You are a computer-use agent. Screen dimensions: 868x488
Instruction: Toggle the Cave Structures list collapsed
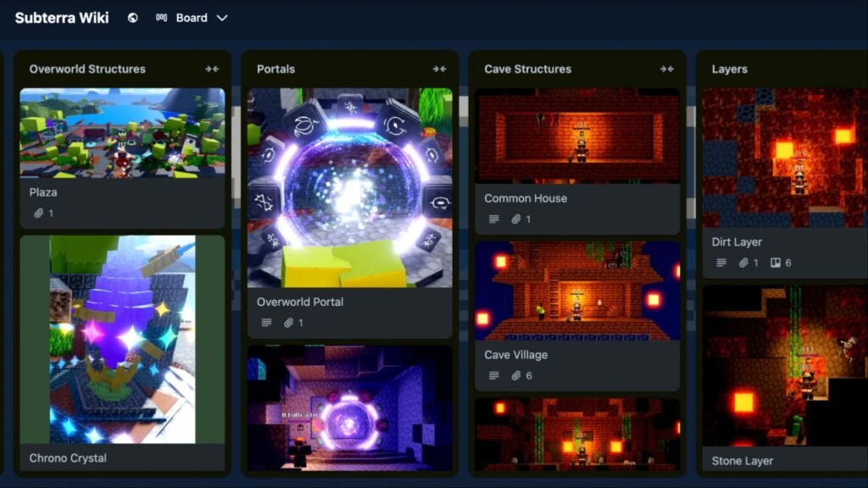(668, 69)
